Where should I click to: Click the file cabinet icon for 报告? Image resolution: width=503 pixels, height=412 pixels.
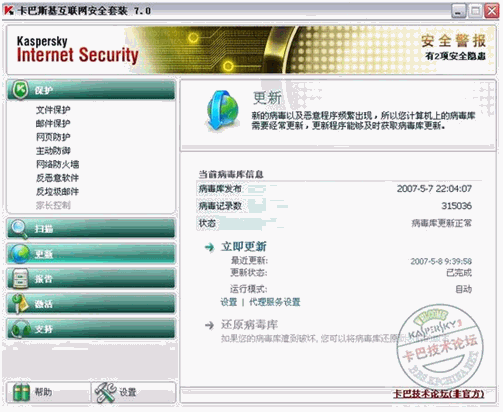point(20,278)
